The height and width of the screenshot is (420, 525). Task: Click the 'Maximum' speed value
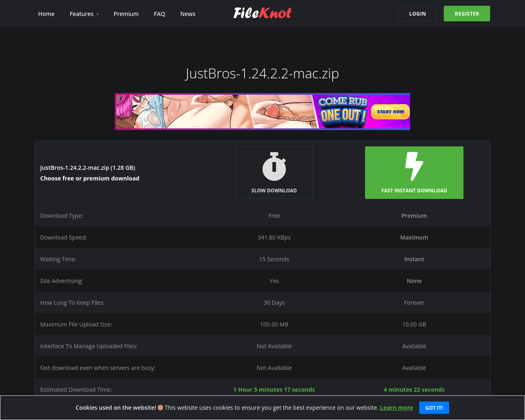point(414,237)
